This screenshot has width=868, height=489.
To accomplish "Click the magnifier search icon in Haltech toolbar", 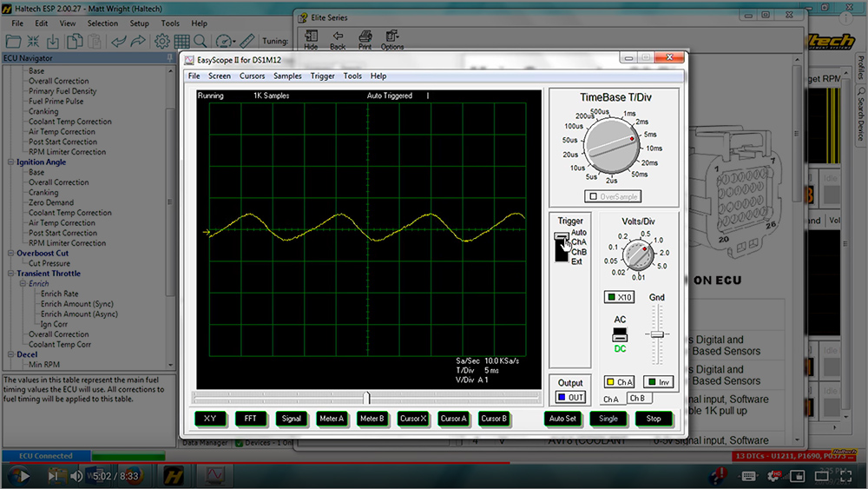I will [x=201, y=41].
